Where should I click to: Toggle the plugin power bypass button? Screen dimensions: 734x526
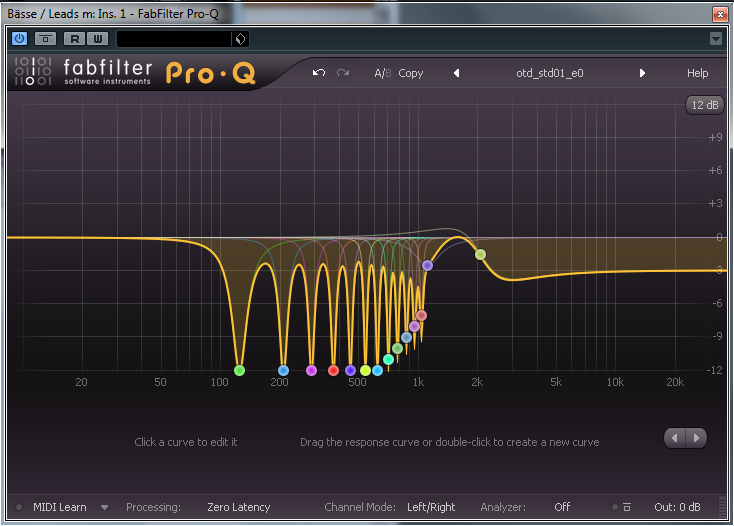coord(19,38)
